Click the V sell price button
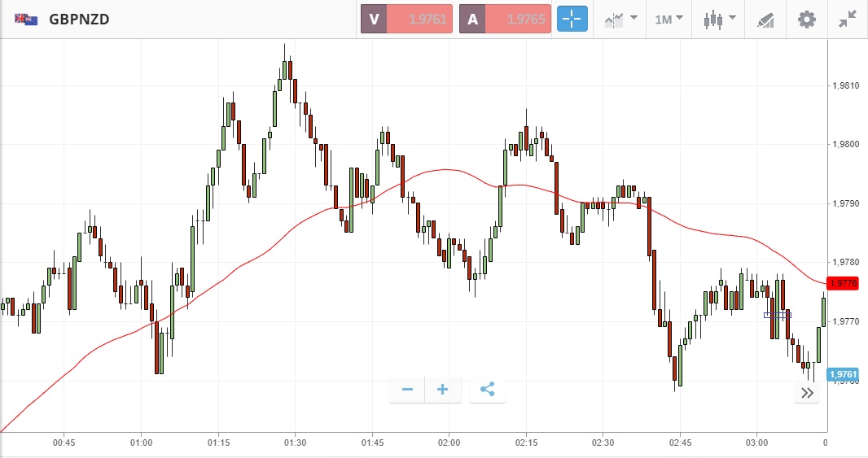 click(407, 19)
